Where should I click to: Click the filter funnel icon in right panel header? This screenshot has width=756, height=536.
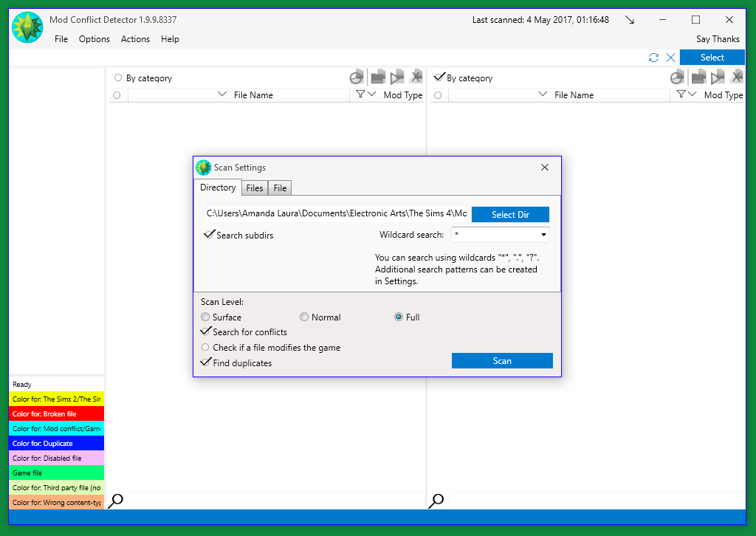pos(681,94)
